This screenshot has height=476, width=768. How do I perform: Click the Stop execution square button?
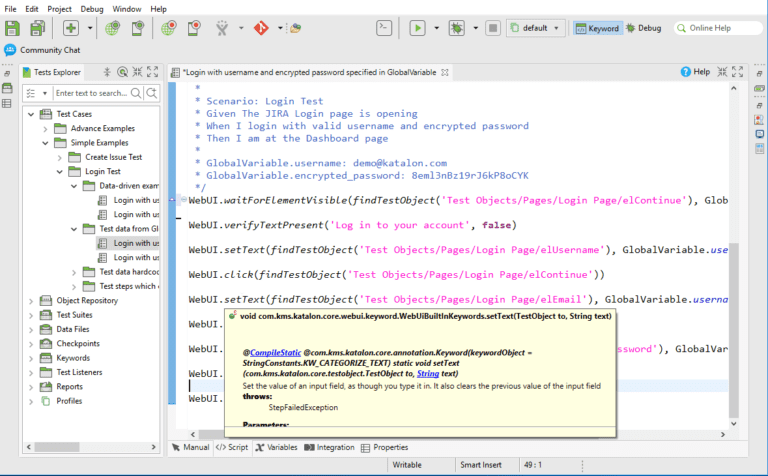495,28
